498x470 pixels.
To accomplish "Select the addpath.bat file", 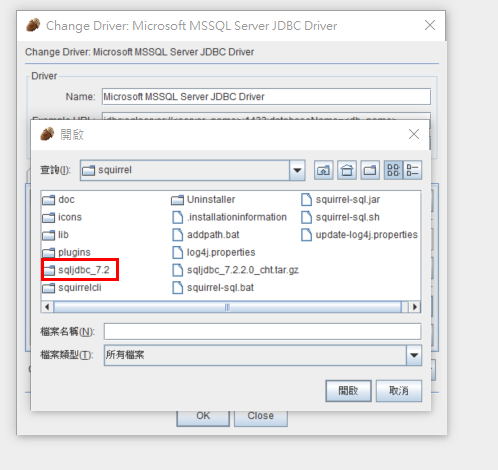I will 206,235.
